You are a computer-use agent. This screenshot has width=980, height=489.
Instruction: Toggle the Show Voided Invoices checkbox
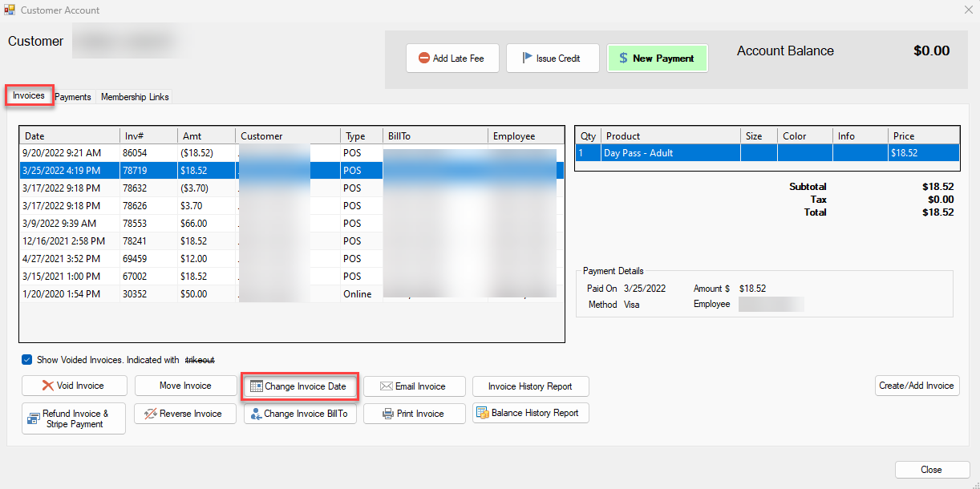pyautogui.click(x=26, y=360)
